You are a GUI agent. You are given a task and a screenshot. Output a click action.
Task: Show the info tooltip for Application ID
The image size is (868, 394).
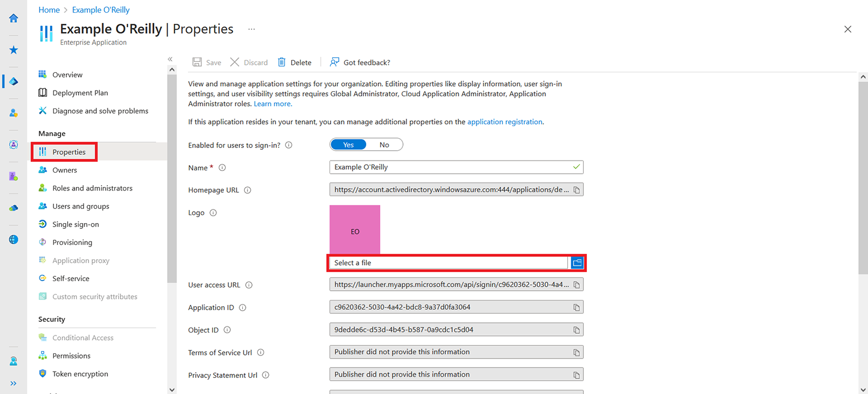coord(242,307)
